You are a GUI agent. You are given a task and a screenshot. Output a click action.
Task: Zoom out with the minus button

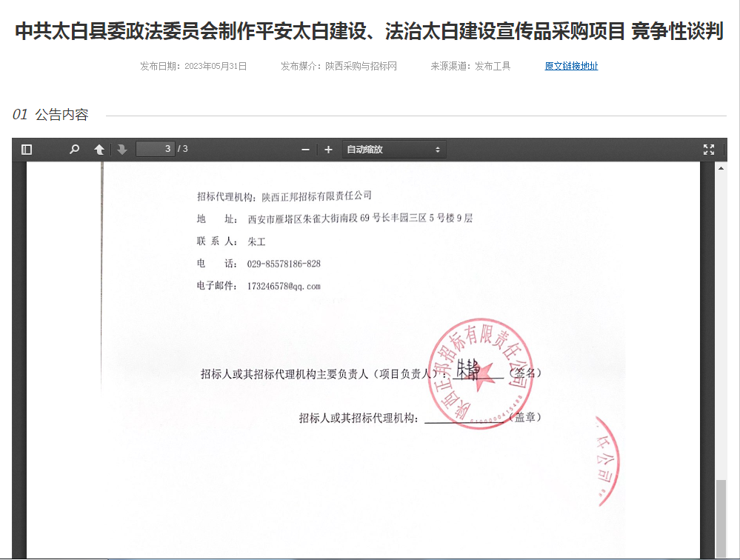tap(305, 150)
